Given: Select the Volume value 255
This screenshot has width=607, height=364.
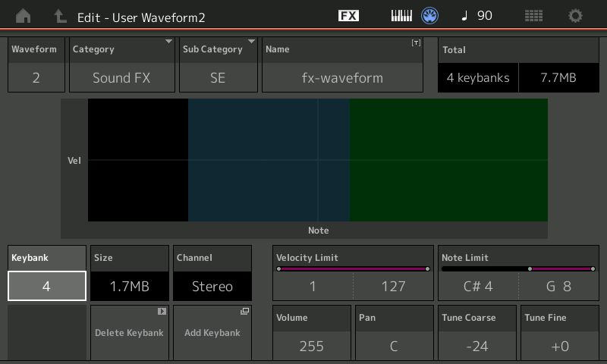Looking at the screenshot, I should tap(311, 346).
